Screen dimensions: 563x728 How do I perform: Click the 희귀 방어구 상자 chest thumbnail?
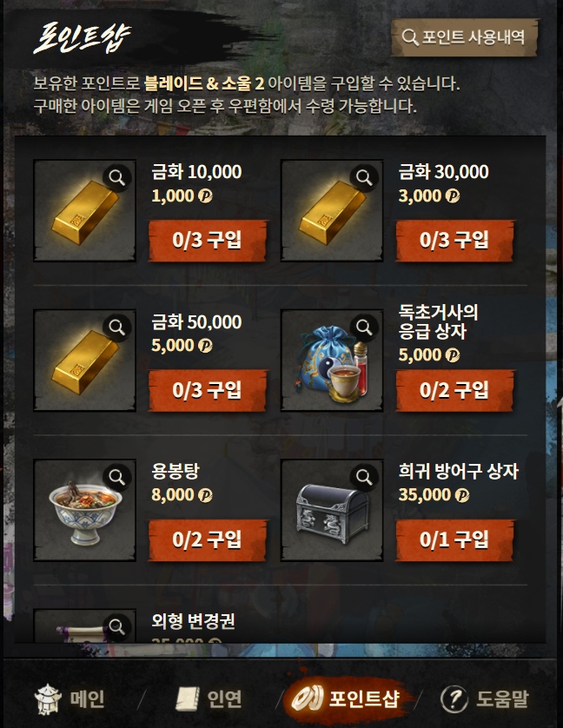coord(332,510)
